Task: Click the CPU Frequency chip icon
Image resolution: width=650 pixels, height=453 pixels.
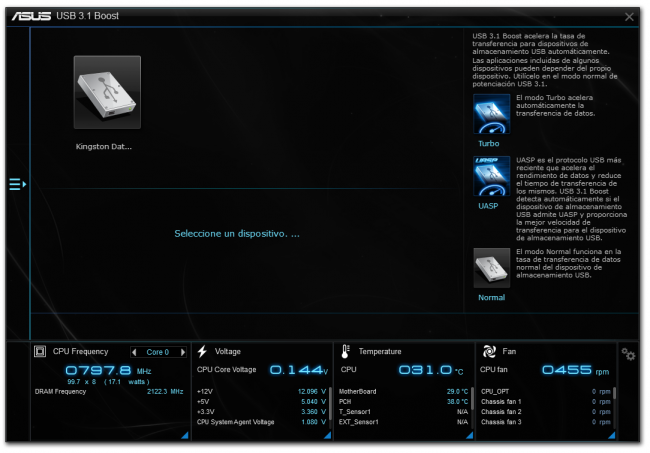Action: click(x=40, y=351)
